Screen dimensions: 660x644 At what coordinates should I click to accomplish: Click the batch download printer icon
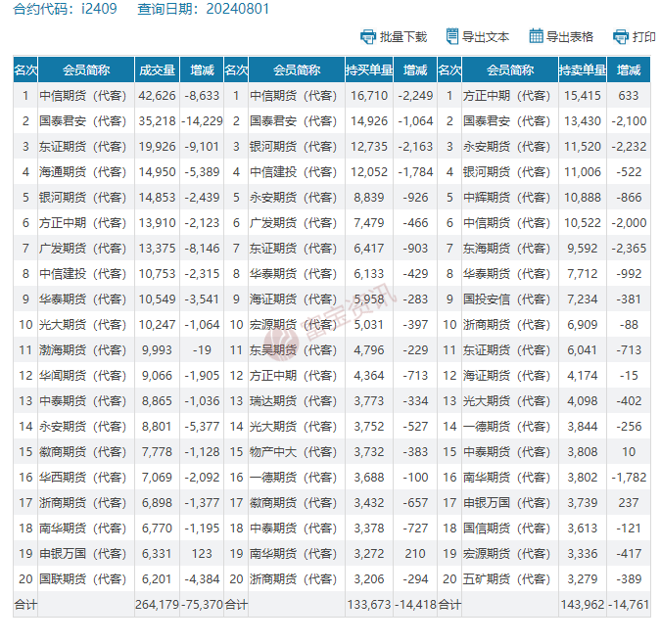(x=368, y=37)
